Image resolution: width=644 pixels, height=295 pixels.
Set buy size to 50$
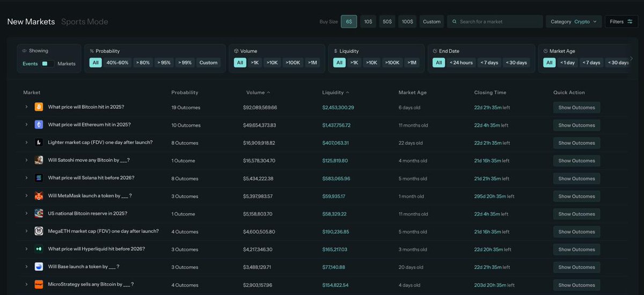tap(387, 21)
